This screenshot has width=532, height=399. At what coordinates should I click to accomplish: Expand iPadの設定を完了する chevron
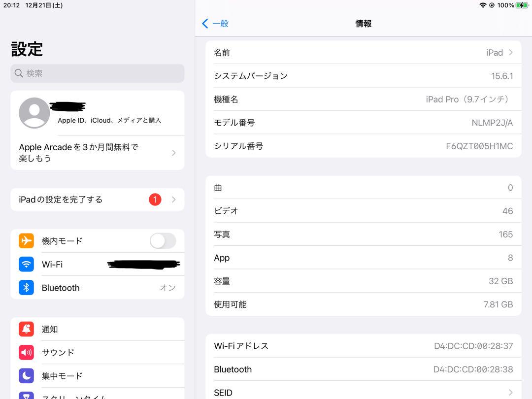click(x=174, y=199)
